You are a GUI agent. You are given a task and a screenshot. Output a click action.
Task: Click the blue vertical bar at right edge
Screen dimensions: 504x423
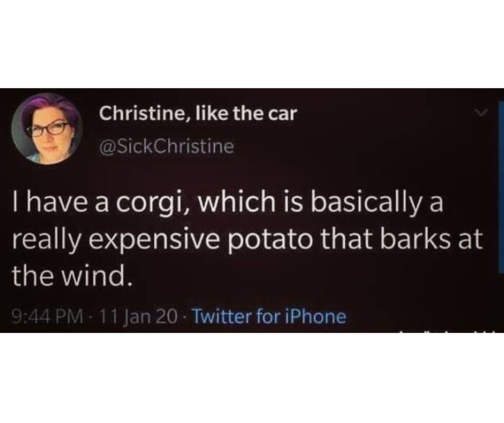coord(501,187)
